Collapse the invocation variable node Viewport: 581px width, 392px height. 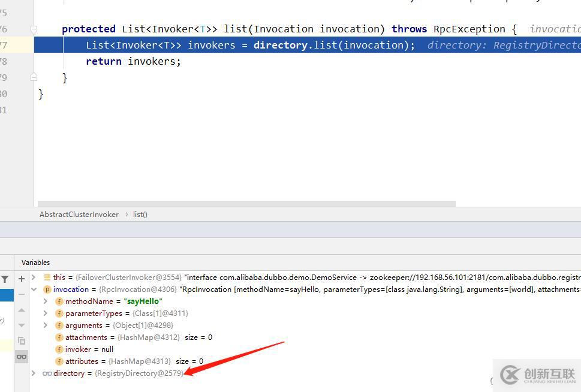34,290
